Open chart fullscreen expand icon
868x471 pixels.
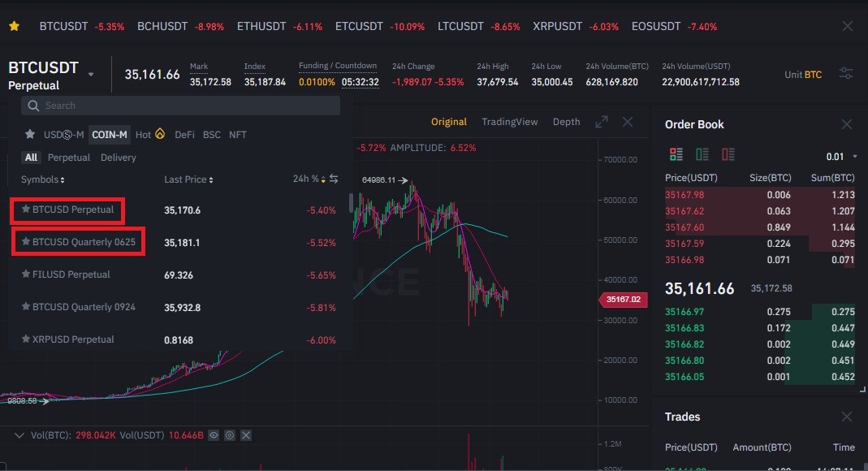pyautogui.click(x=601, y=122)
